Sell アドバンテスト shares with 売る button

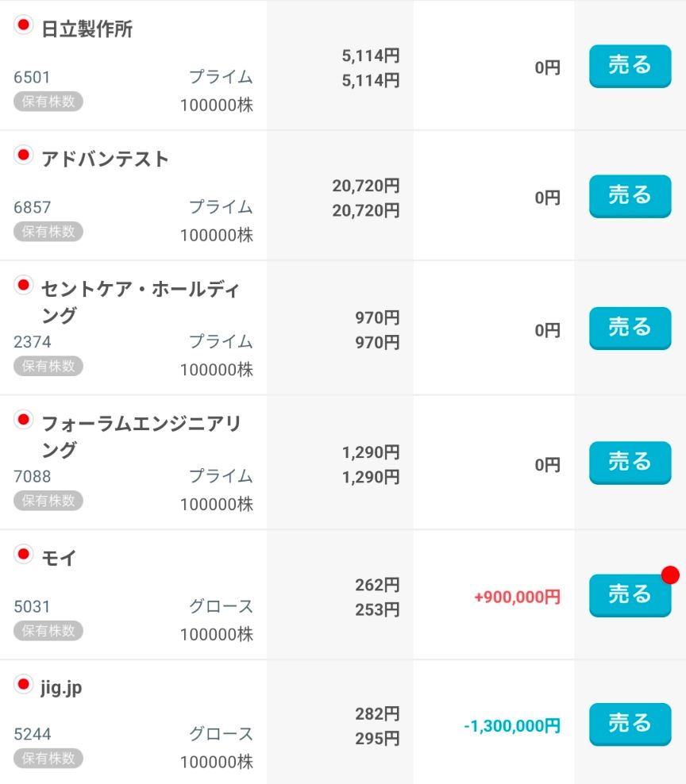pos(630,196)
